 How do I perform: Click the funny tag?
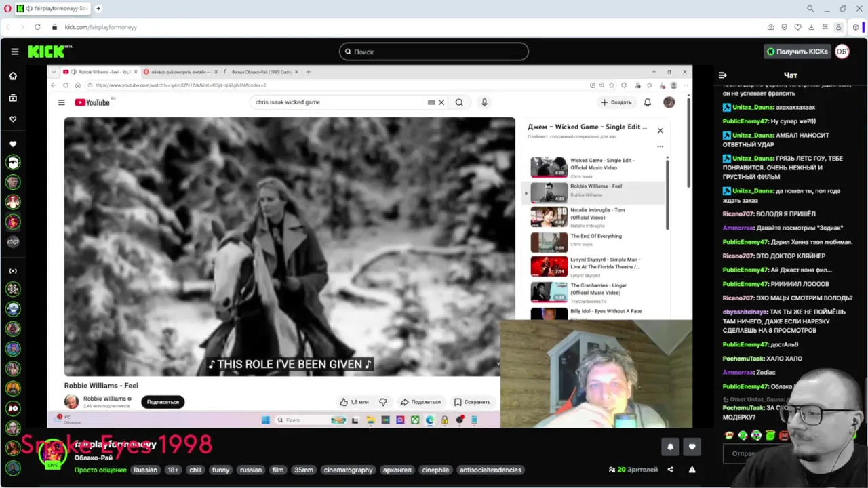coord(220,470)
